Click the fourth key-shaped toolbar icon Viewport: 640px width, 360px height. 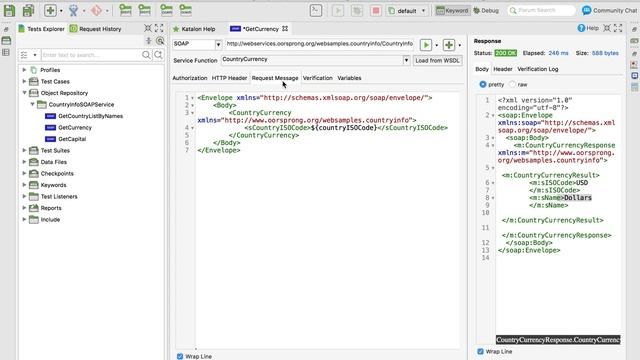[185, 10]
